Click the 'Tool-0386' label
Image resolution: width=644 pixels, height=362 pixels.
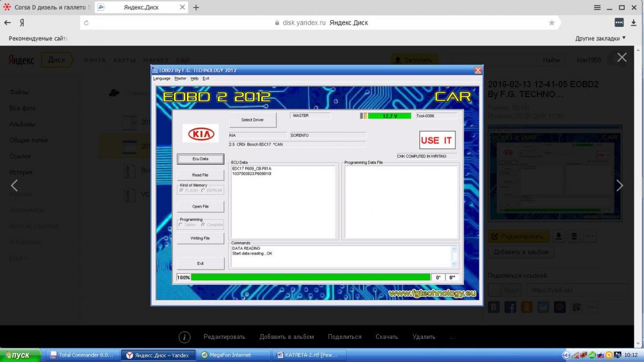(436, 116)
